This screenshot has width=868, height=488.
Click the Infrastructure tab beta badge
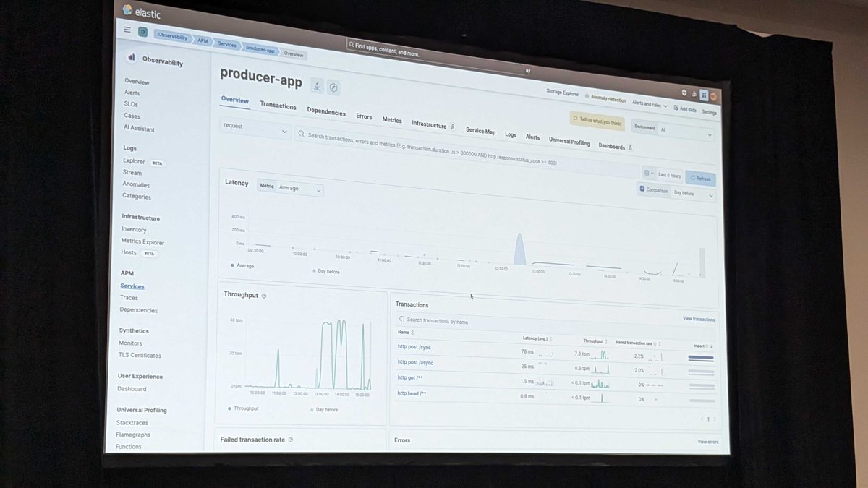click(453, 127)
